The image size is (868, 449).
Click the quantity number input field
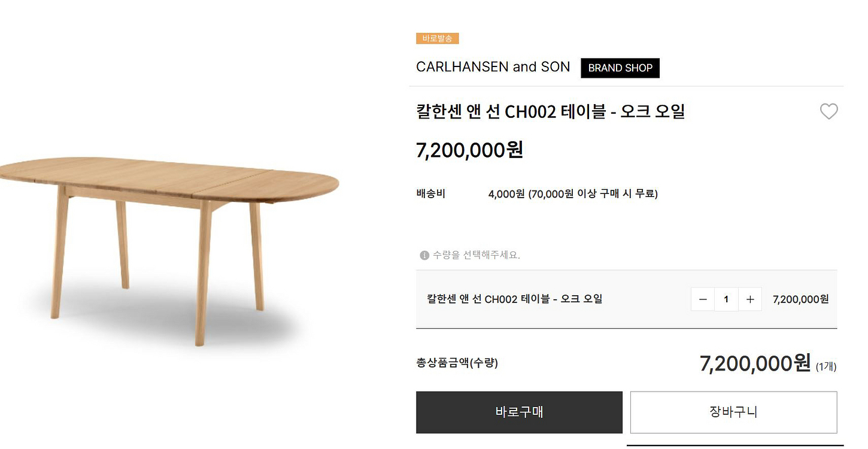point(726,299)
